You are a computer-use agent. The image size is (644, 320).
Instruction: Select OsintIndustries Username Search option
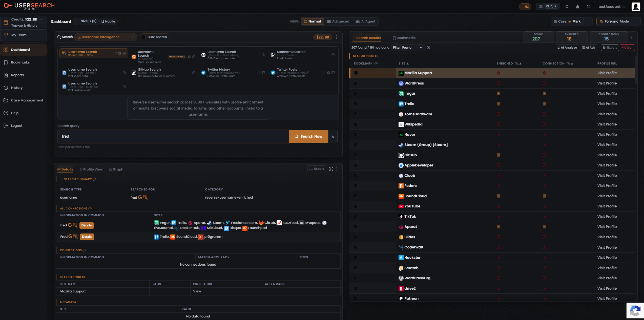click(233, 55)
